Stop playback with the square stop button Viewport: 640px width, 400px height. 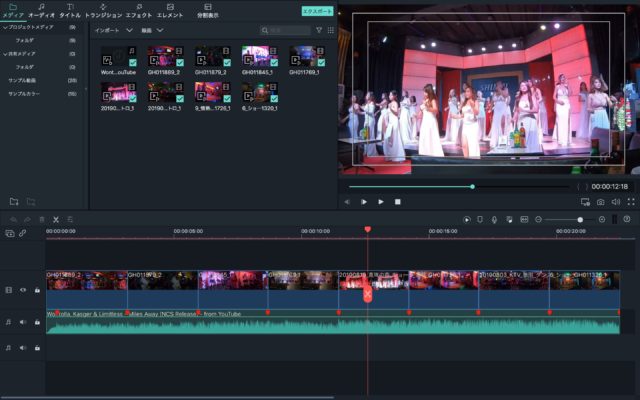[397, 202]
